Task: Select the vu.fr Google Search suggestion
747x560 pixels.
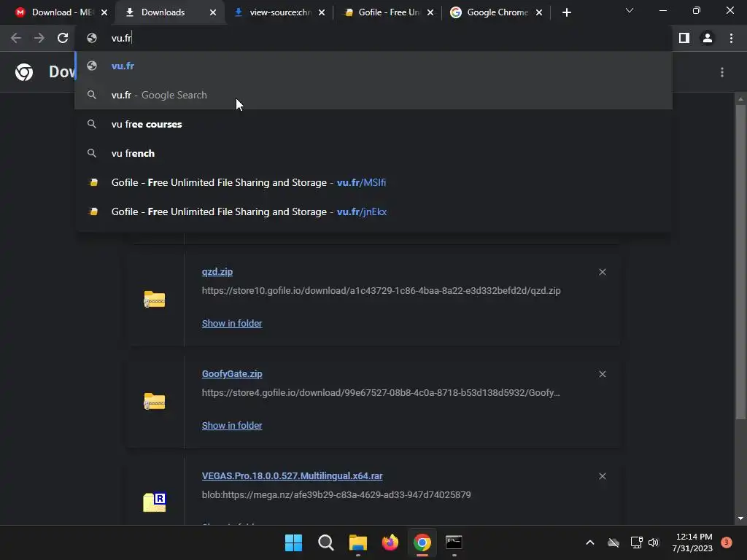Action: 374,95
